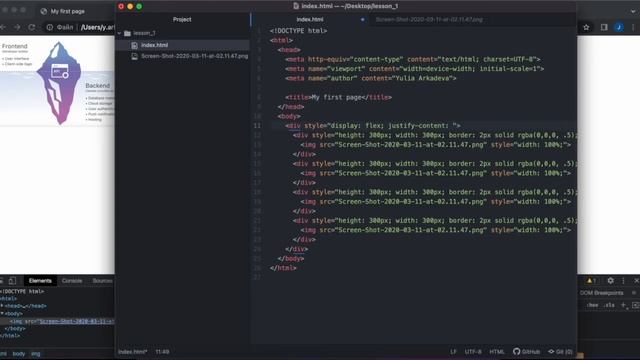The image size is (640, 360).
Task: Change the HTML grammar selector
Action: tap(497, 351)
